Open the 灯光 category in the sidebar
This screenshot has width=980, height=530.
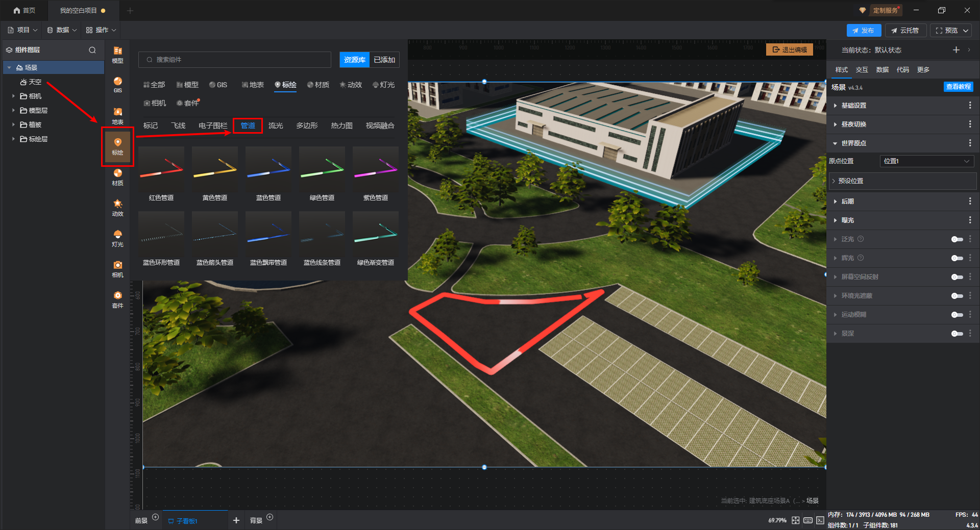click(117, 238)
